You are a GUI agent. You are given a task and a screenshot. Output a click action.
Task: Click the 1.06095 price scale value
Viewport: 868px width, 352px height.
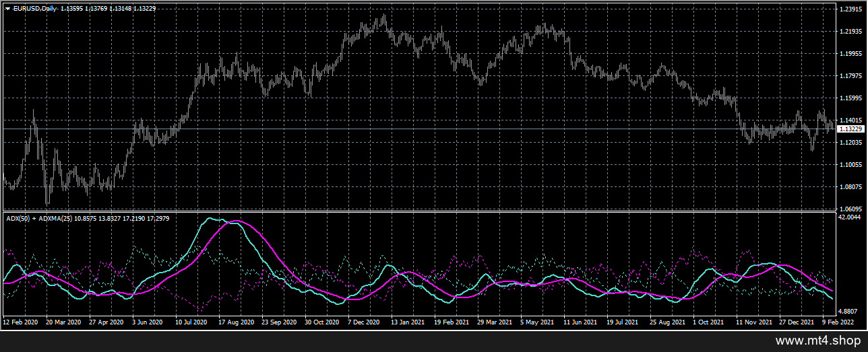tap(850, 209)
